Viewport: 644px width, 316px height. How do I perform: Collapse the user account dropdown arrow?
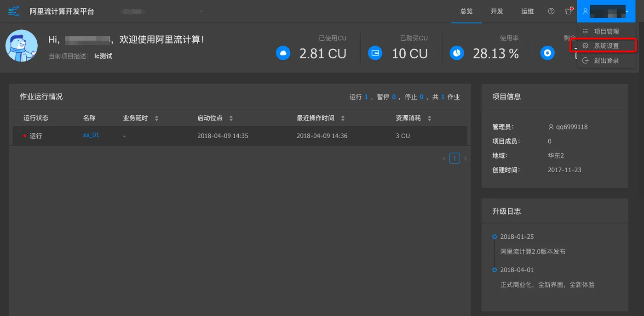[x=627, y=11]
